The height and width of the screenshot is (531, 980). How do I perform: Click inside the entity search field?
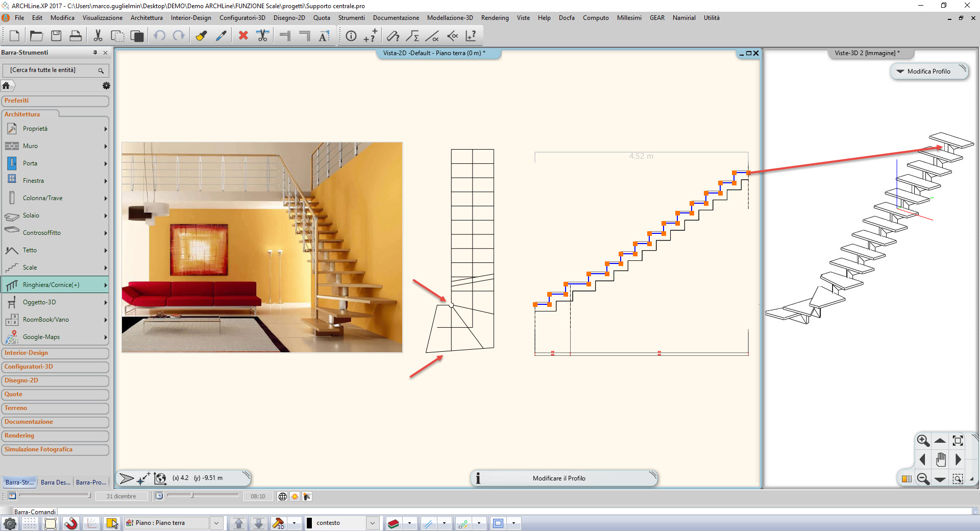[x=51, y=70]
